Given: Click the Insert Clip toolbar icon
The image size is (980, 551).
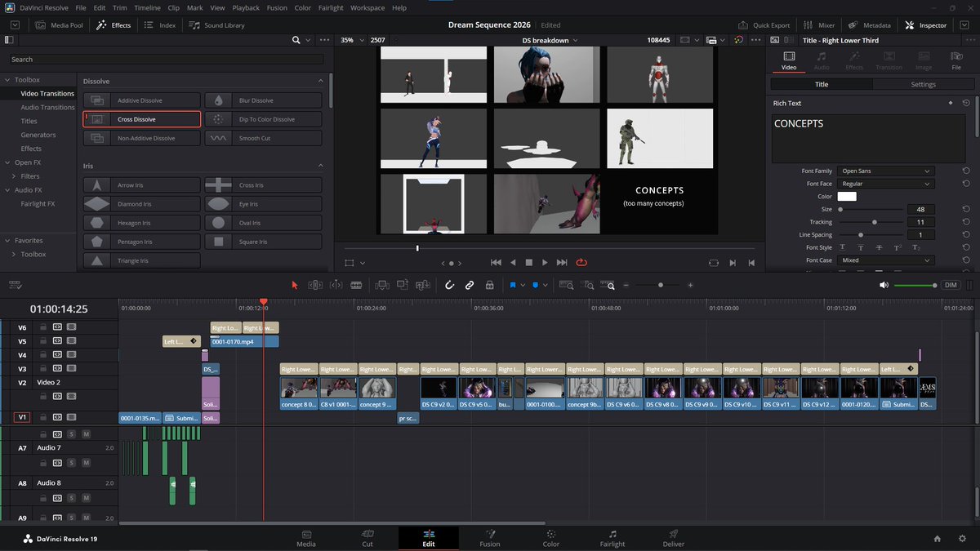Looking at the screenshot, I should point(381,285).
